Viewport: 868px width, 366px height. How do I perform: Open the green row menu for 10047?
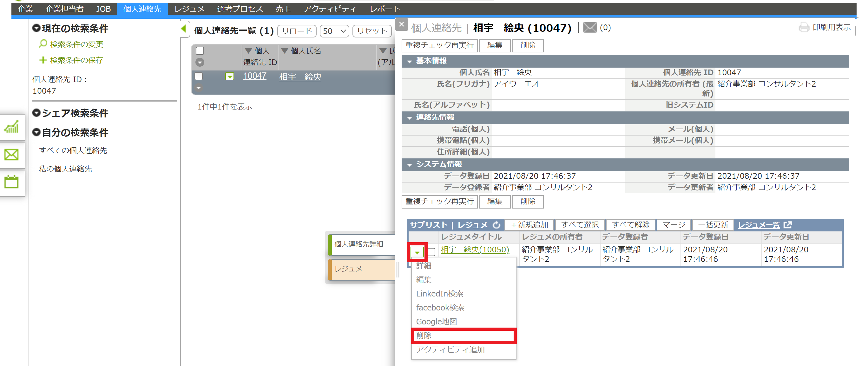pos(229,77)
